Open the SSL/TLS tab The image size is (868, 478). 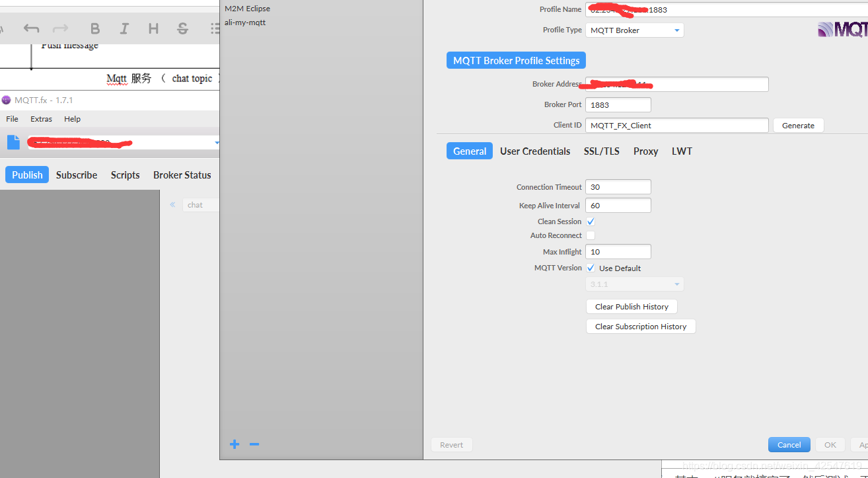[602, 151]
